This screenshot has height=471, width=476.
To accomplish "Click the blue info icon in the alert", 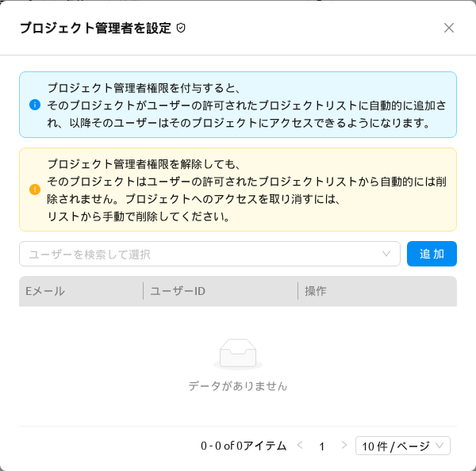I will [35, 105].
